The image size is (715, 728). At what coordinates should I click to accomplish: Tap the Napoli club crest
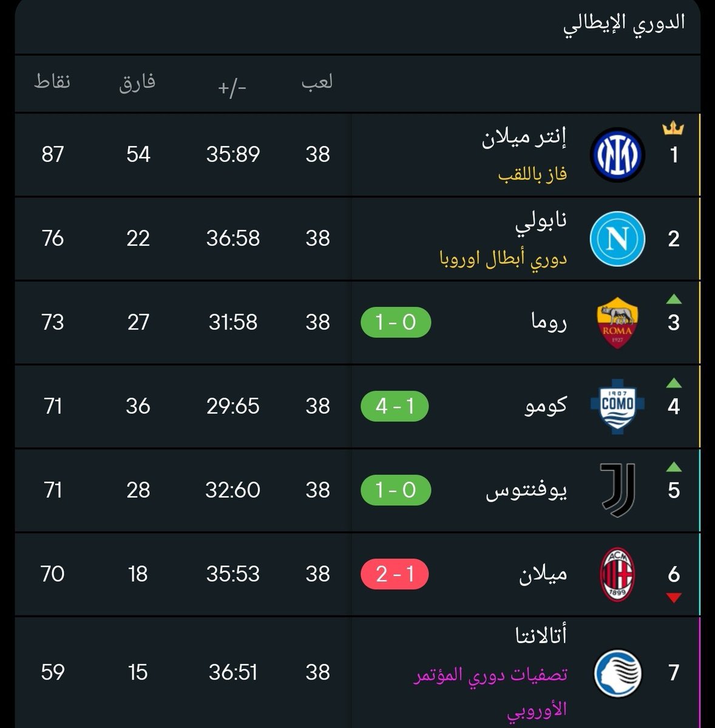pos(617,238)
